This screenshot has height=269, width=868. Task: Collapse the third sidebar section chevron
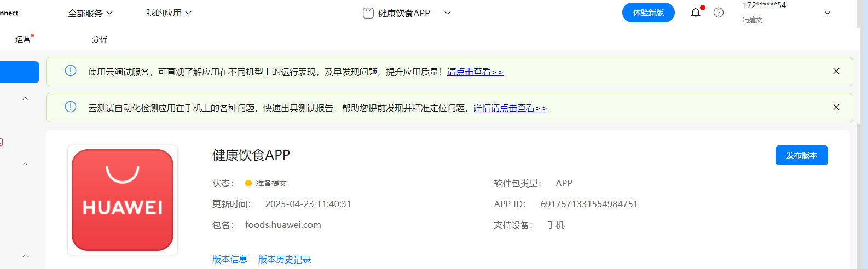[x=25, y=256]
